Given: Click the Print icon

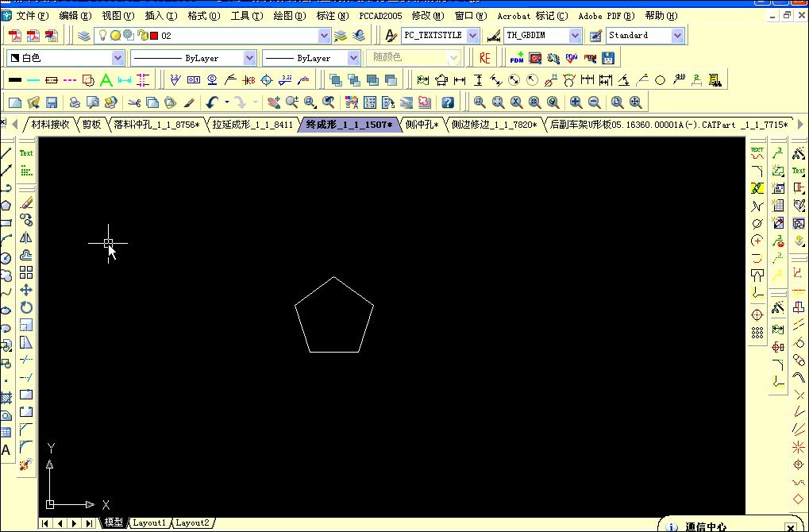Looking at the screenshot, I should [x=74, y=102].
